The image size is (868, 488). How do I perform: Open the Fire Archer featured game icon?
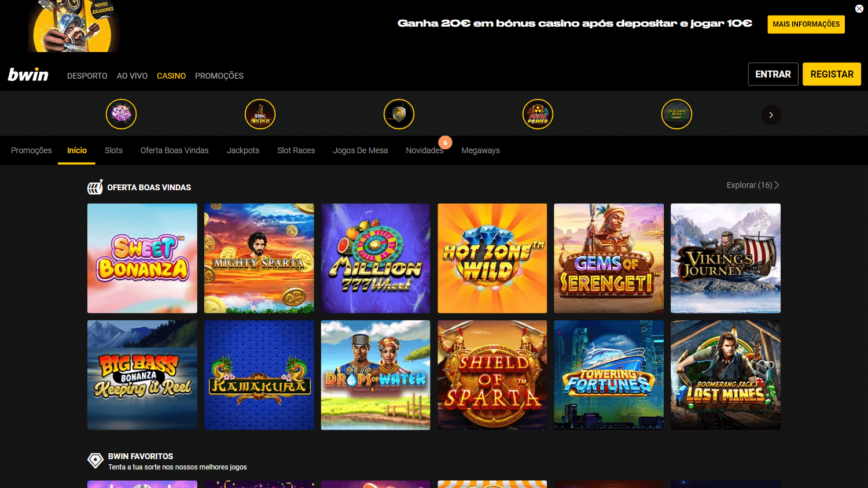[260, 114]
